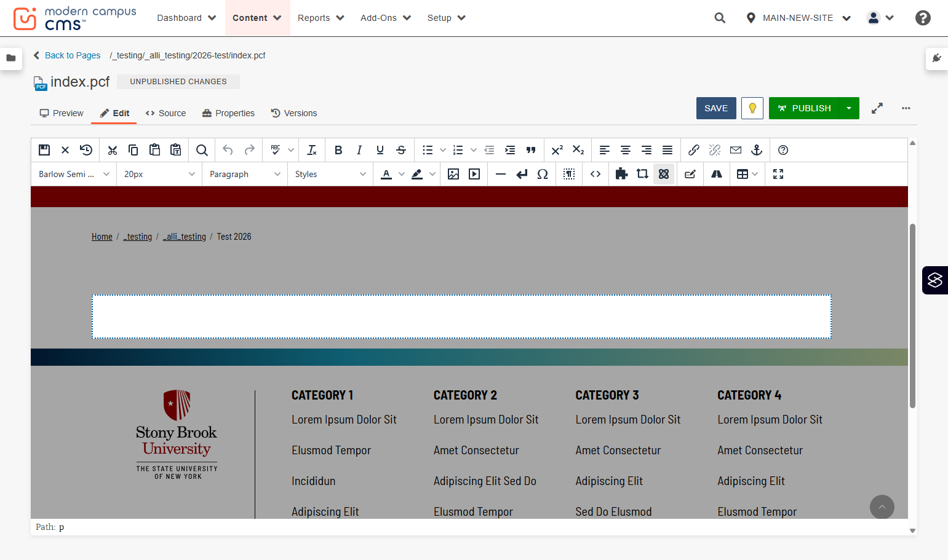Toggle italic formatting
This screenshot has height=560, width=948.
(x=359, y=150)
